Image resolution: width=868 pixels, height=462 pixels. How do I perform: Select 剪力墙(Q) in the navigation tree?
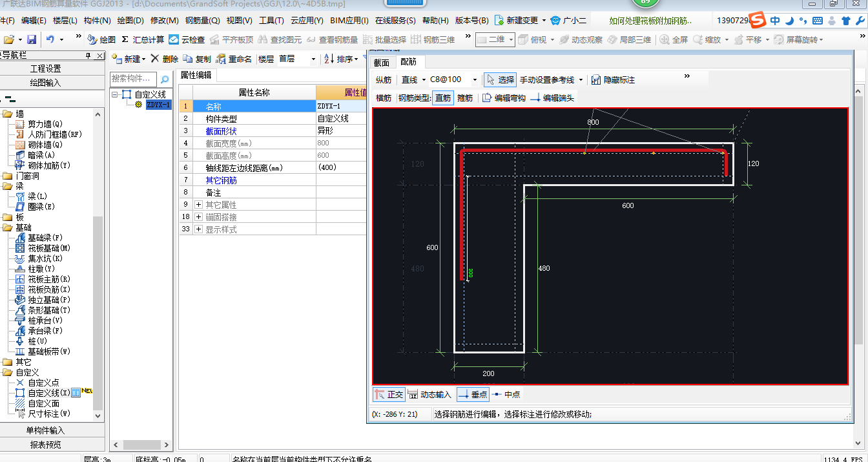(45, 124)
